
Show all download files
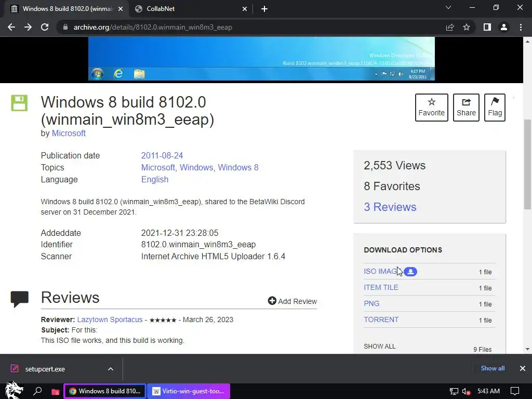(379, 347)
